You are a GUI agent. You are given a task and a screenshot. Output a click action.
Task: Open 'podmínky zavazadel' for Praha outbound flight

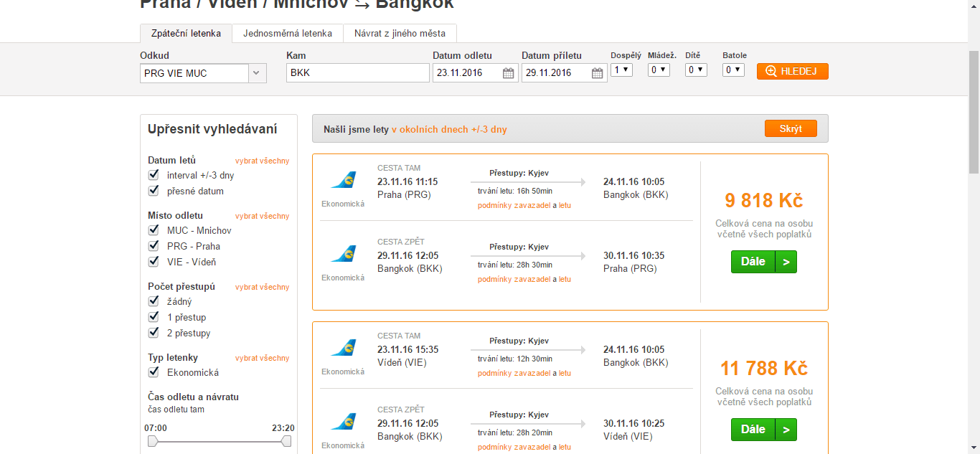tap(514, 205)
